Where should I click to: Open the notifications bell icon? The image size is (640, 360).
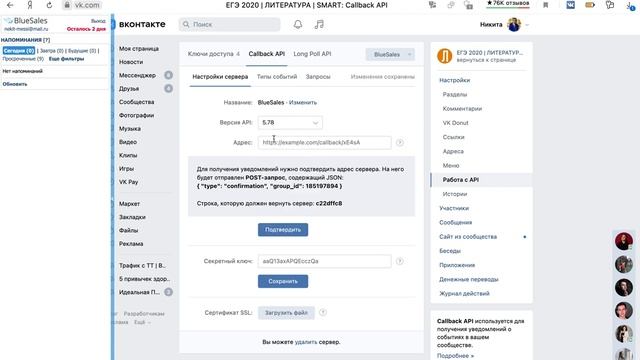298,24
